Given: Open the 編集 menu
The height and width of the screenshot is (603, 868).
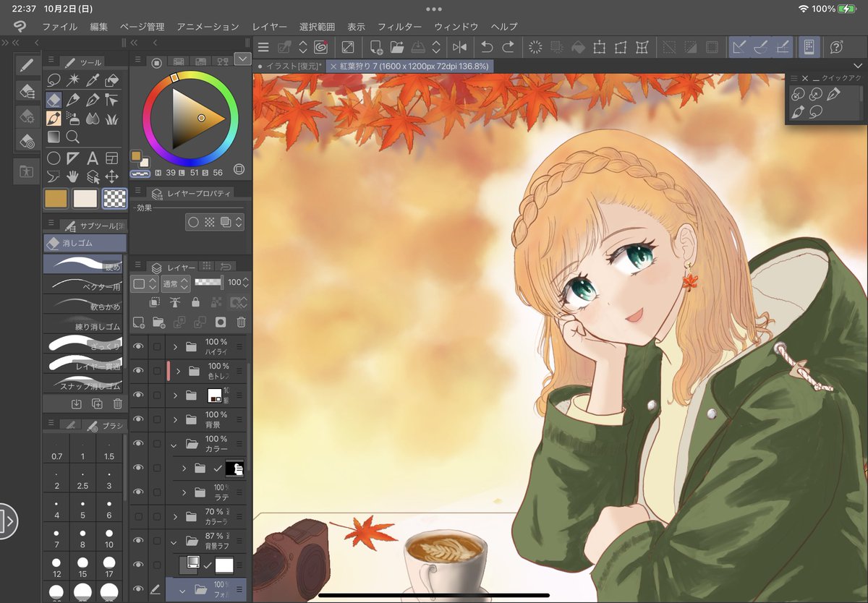Looking at the screenshot, I should pos(98,27).
